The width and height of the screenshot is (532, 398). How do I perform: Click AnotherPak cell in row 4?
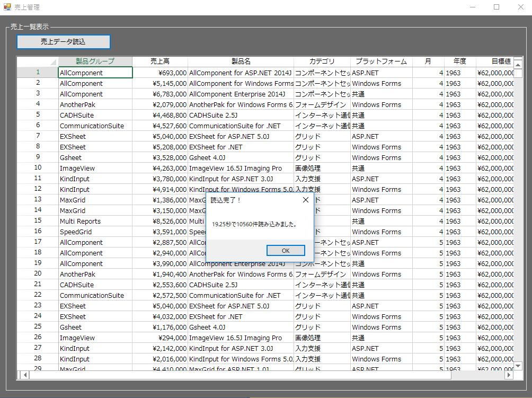tap(95, 104)
